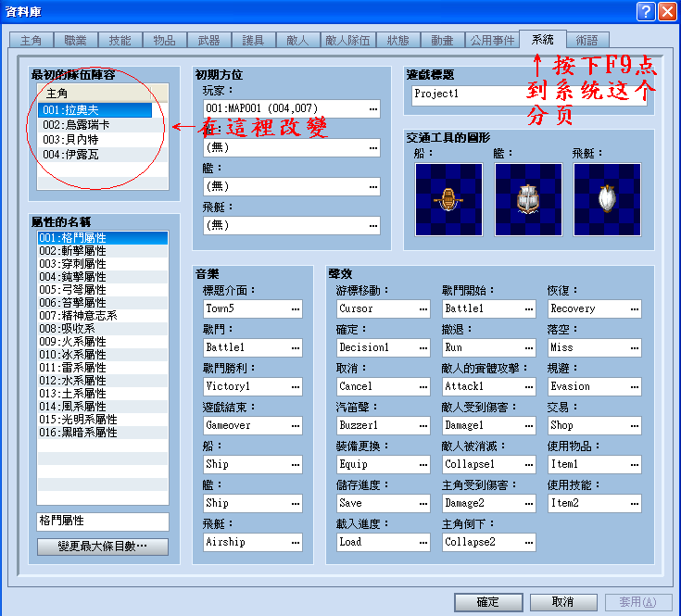This screenshot has width=681, height=616.
Task: Browse Town5 title music ellipsis
Action: click(x=296, y=309)
